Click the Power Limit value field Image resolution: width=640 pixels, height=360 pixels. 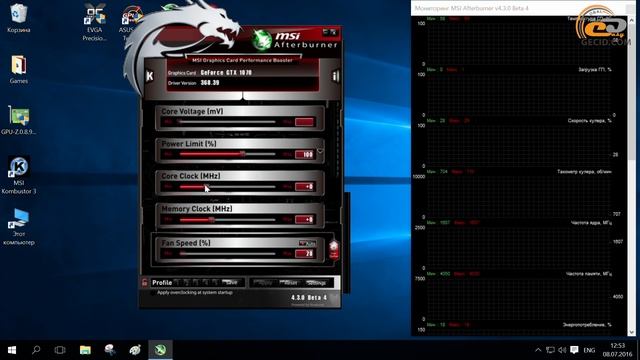(x=304, y=155)
